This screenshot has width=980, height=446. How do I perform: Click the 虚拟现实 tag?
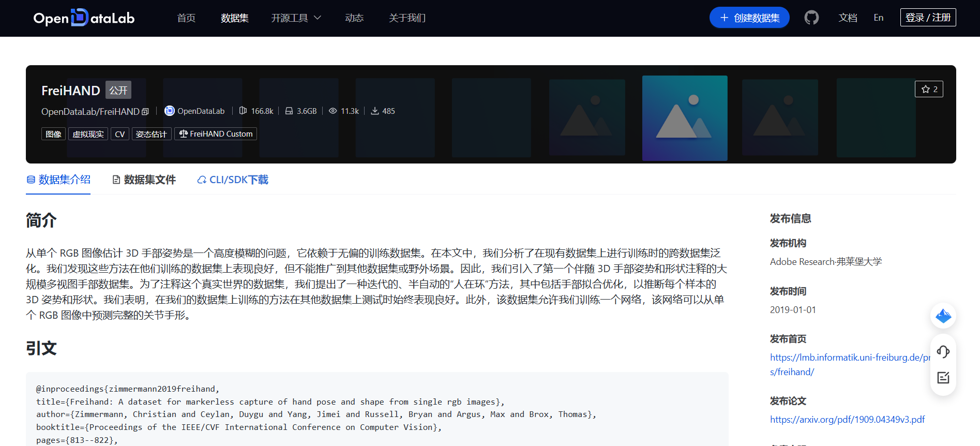[88, 134]
